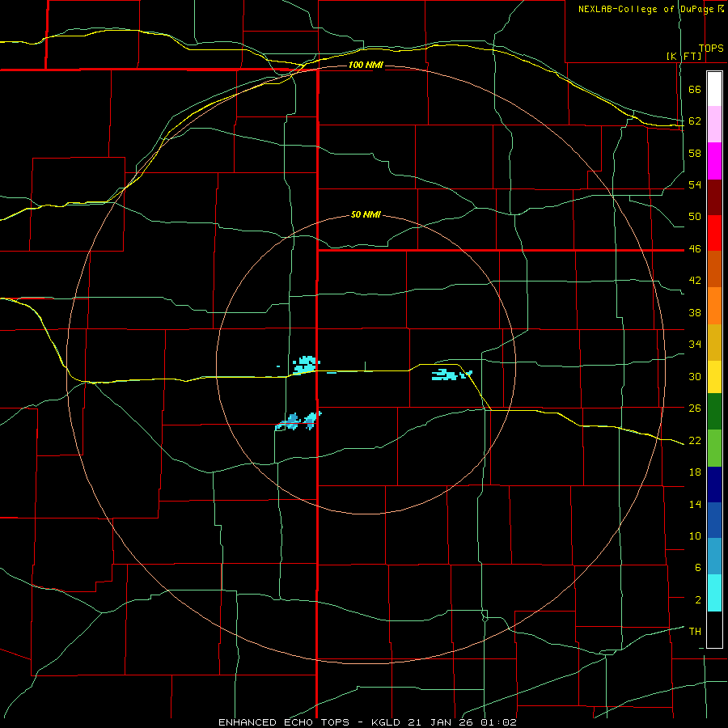The height and width of the screenshot is (728, 728).
Task: Click the light pink 62 kft legend swatch
Action: click(x=714, y=125)
